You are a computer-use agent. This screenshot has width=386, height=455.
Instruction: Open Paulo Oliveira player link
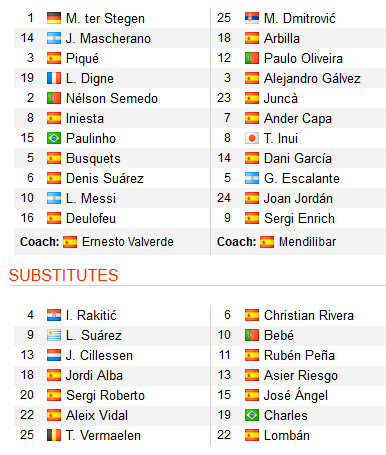(x=303, y=58)
